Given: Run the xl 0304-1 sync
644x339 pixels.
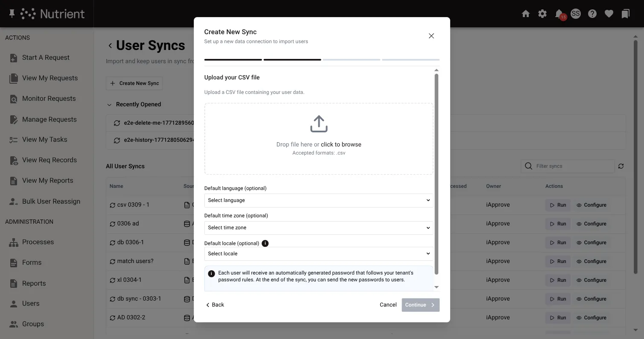Looking at the screenshot, I should pyautogui.click(x=558, y=280).
